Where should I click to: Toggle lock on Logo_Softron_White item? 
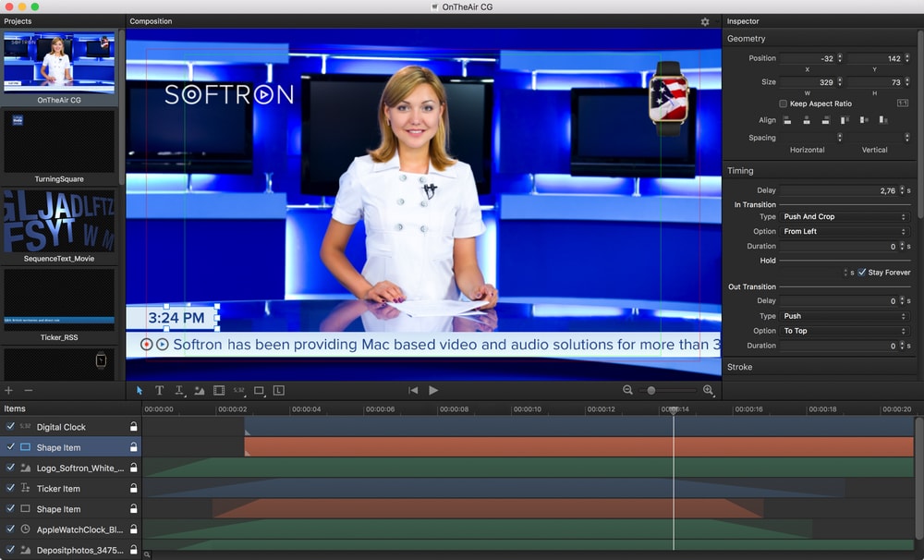[134, 468]
